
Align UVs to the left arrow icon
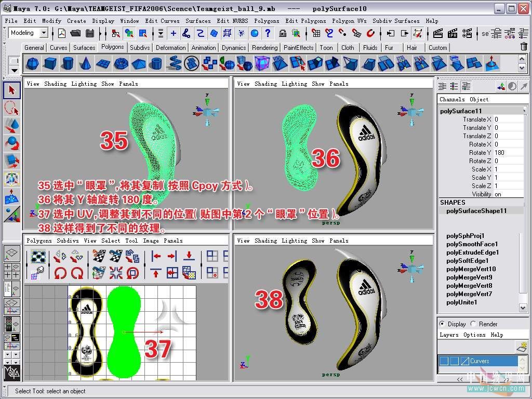coord(156,256)
